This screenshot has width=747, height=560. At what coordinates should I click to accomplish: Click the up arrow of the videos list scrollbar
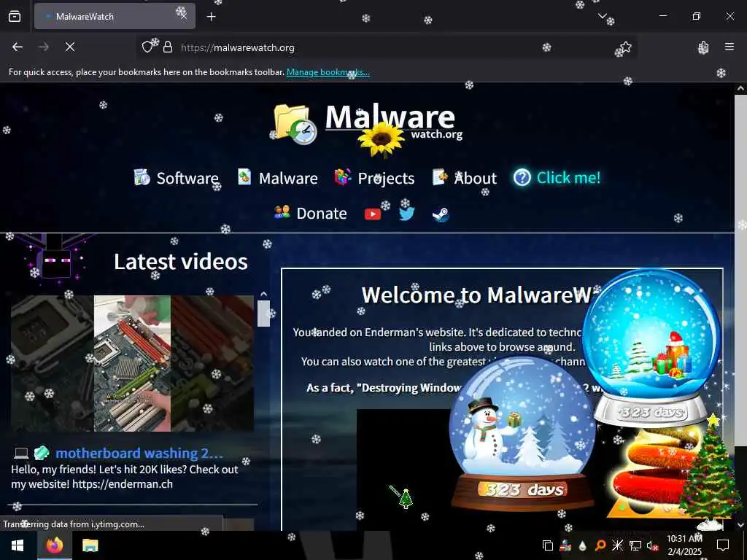coord(263,294)
